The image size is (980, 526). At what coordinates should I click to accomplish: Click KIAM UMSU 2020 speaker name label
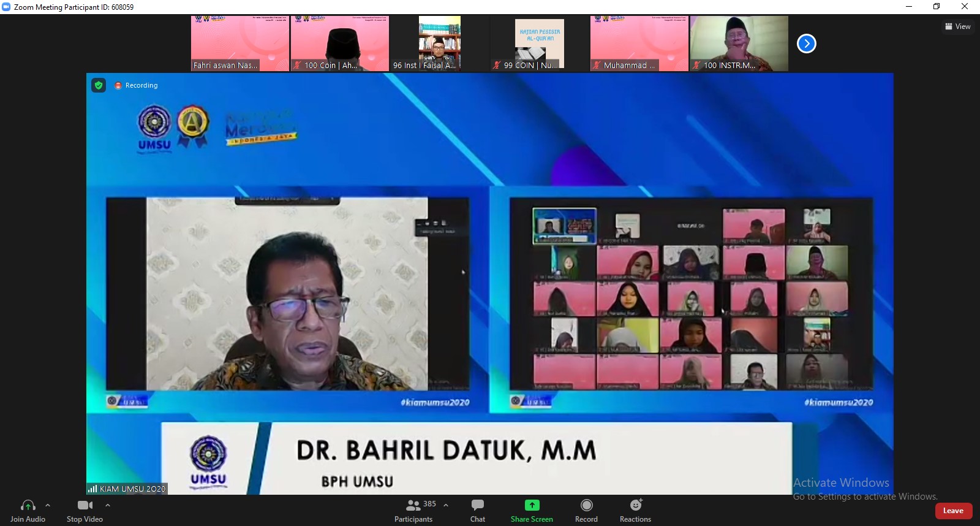tap(127, 489)
